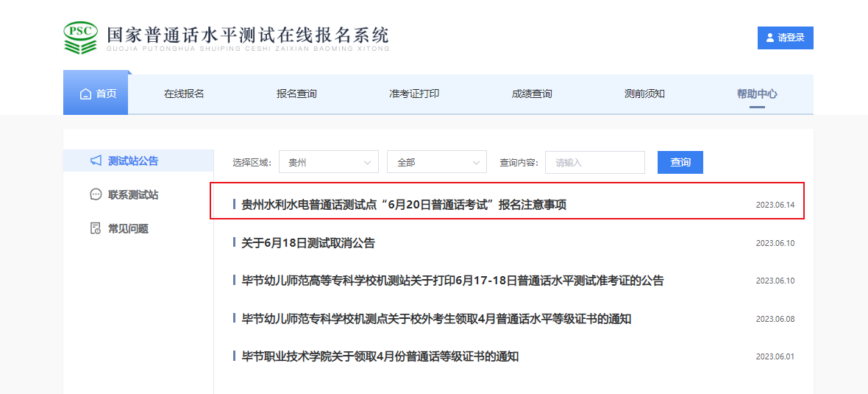Viewport: 868px width, 394px height.
Task: Click the chat bubble icon beside 联系测试站
Action: tap(96, 194)
